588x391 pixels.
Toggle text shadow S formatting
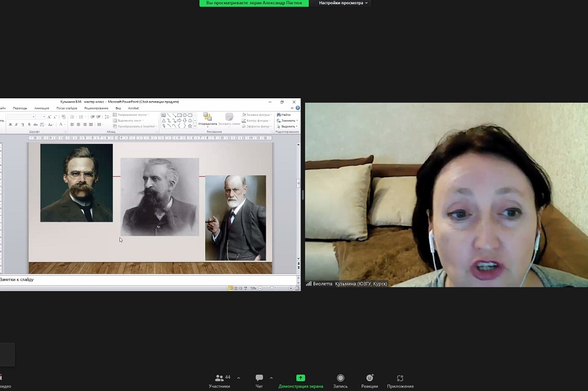click(29, 125)
